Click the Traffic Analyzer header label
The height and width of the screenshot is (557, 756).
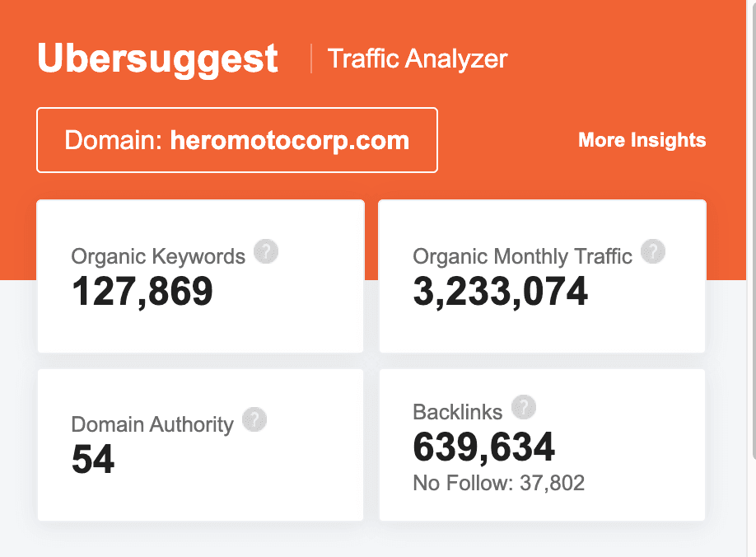coord(418,59)
